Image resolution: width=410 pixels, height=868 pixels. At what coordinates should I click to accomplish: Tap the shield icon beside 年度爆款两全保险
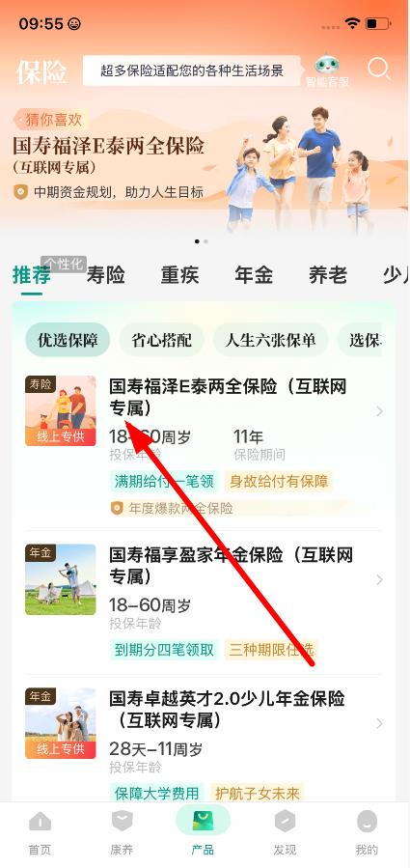(116, 508)
